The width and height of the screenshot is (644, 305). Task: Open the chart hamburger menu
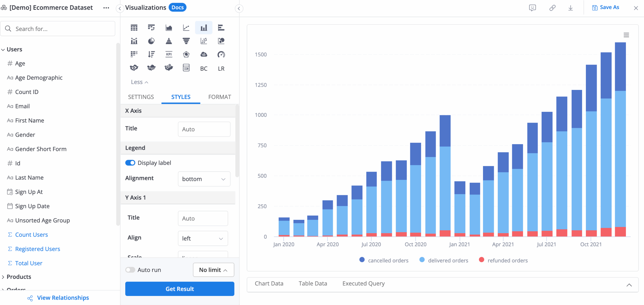point(626,35)
